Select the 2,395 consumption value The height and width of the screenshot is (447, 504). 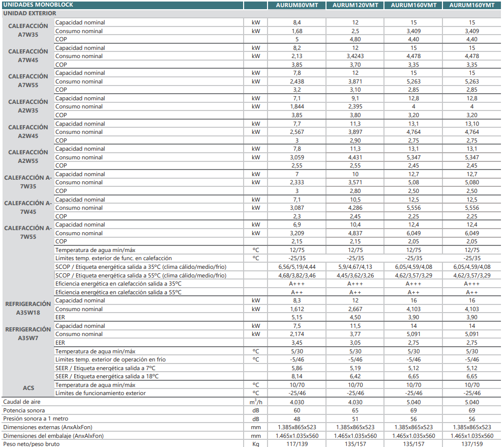[x=355, y=106]
